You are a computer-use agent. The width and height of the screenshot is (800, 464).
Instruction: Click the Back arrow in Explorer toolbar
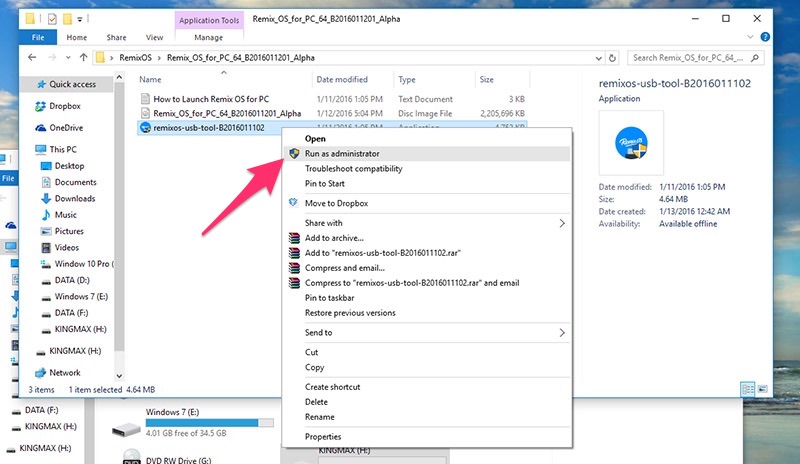[32, 58]
